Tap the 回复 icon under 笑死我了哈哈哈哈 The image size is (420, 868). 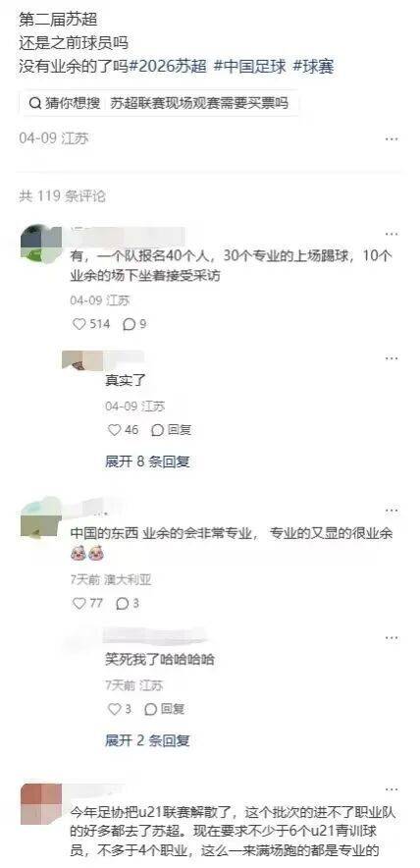[x=150, y=709]
